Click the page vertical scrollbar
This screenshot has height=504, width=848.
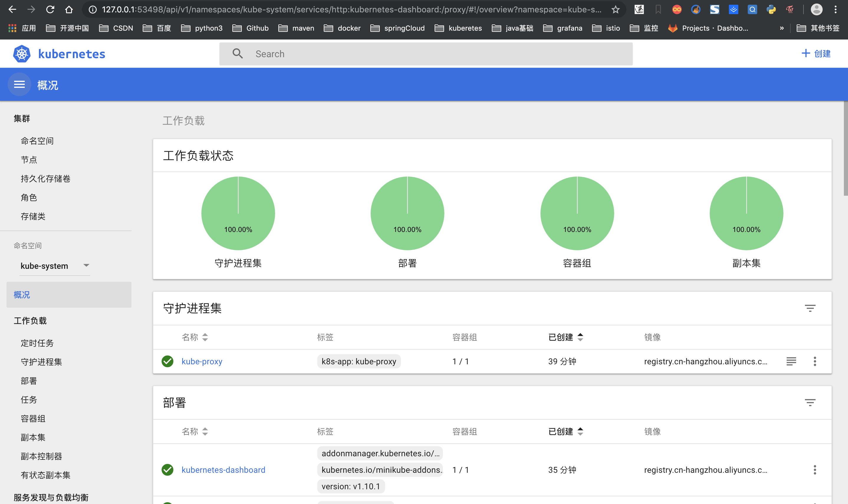(846, 149)
